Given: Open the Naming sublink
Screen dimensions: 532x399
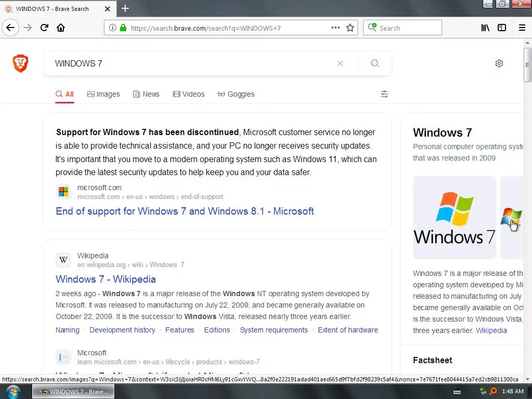Looking at the screenshot, I should click(68, 330).
